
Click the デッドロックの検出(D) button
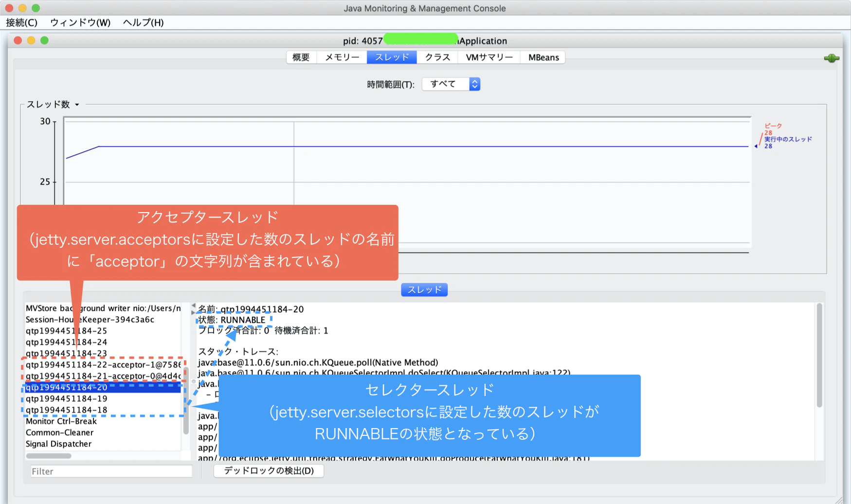pyautogui.click(x=269, y=471)
